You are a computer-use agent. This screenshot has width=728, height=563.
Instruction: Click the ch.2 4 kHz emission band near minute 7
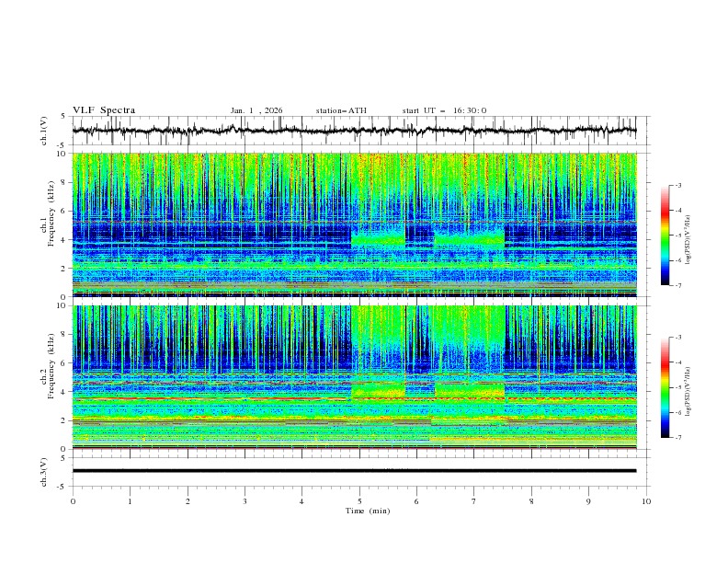point(470,391)
